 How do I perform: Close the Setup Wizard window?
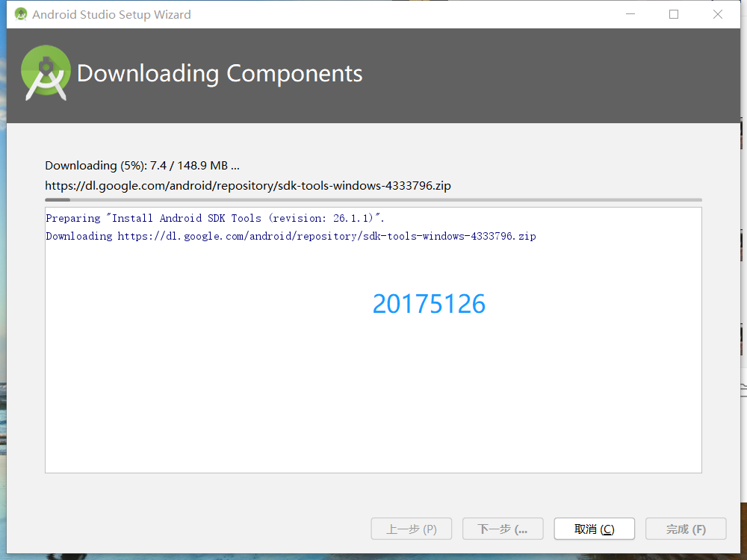point(717,14)
